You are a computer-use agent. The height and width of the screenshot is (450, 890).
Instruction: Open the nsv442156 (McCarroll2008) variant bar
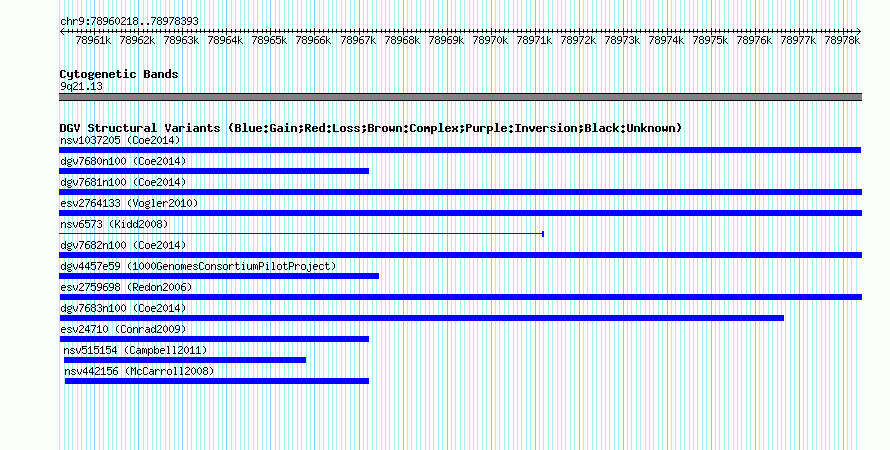(x=217, y=381)
